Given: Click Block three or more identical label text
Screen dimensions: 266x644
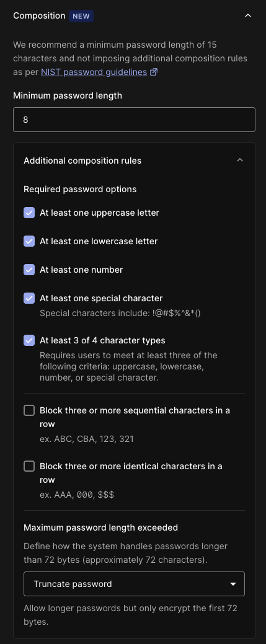Looking at the screenshot, I should [x=131, y=473].
